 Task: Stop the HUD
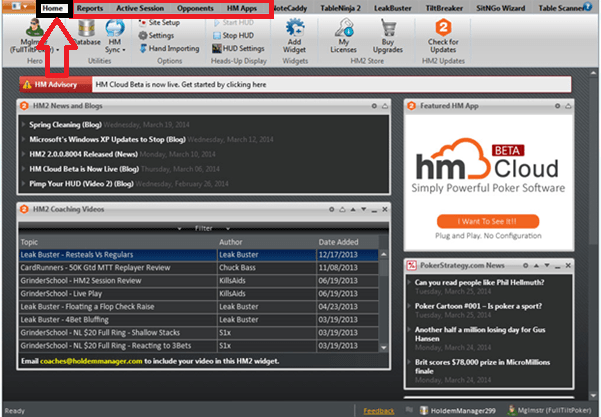(x=233, y=35)
